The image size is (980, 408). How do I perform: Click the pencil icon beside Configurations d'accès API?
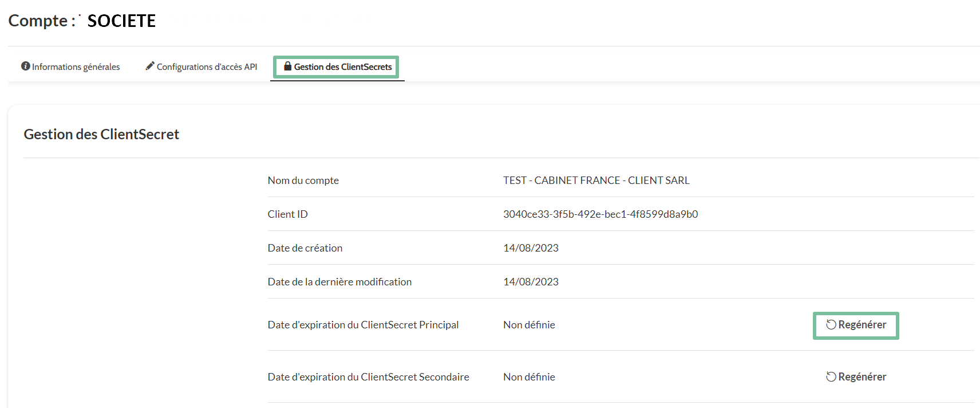[150, 66]
